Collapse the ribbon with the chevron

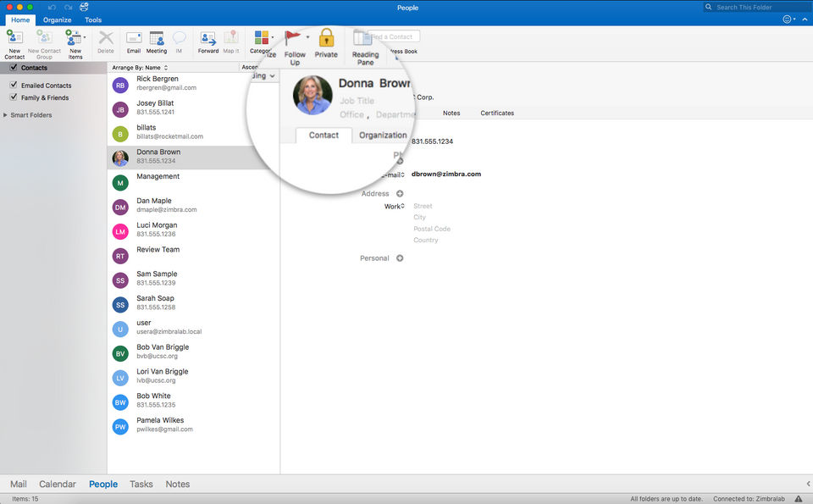805,19
